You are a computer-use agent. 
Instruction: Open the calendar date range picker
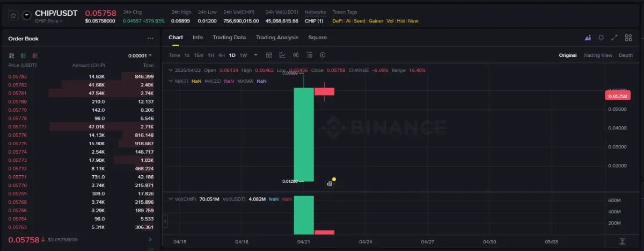(269, 55)
